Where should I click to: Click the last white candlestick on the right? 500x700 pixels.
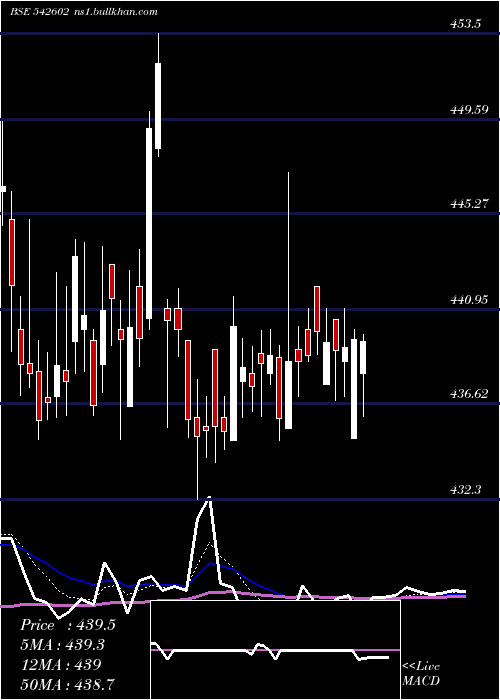pyautogui.click(x=363, y=358)
